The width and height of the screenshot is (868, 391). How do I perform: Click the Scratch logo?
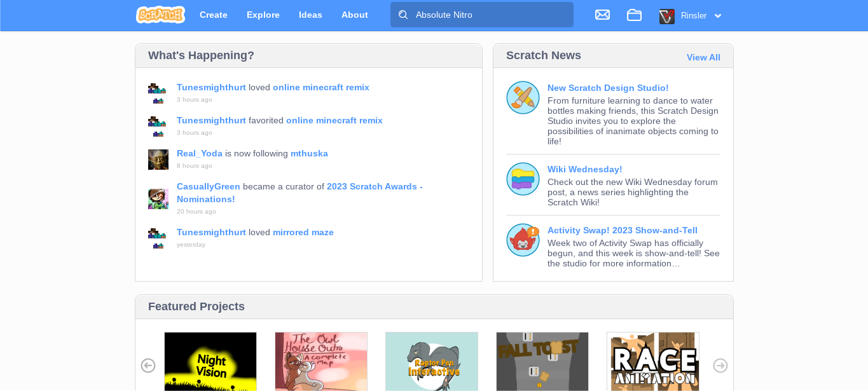160,15
